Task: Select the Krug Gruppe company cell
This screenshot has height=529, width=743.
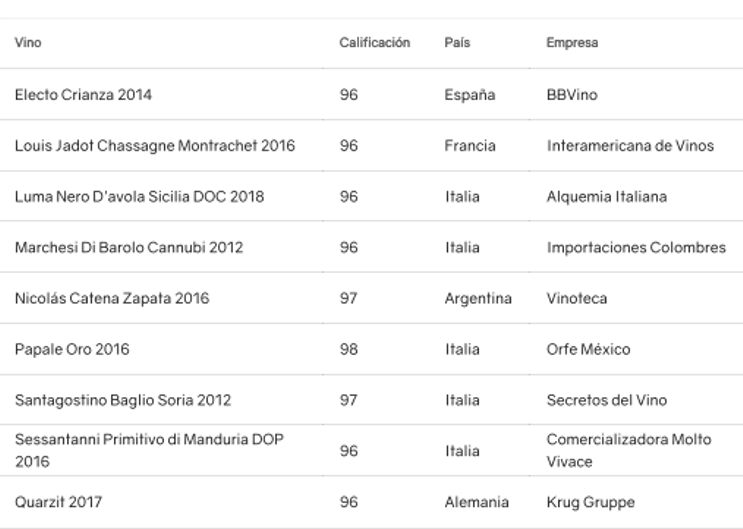Action: 590,502
